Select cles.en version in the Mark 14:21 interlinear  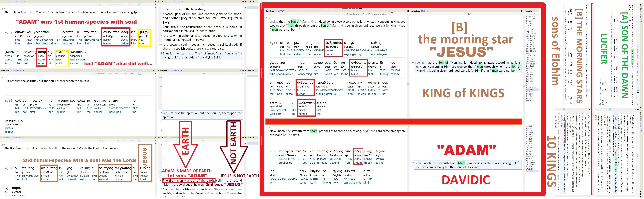[x=377, y=14]
